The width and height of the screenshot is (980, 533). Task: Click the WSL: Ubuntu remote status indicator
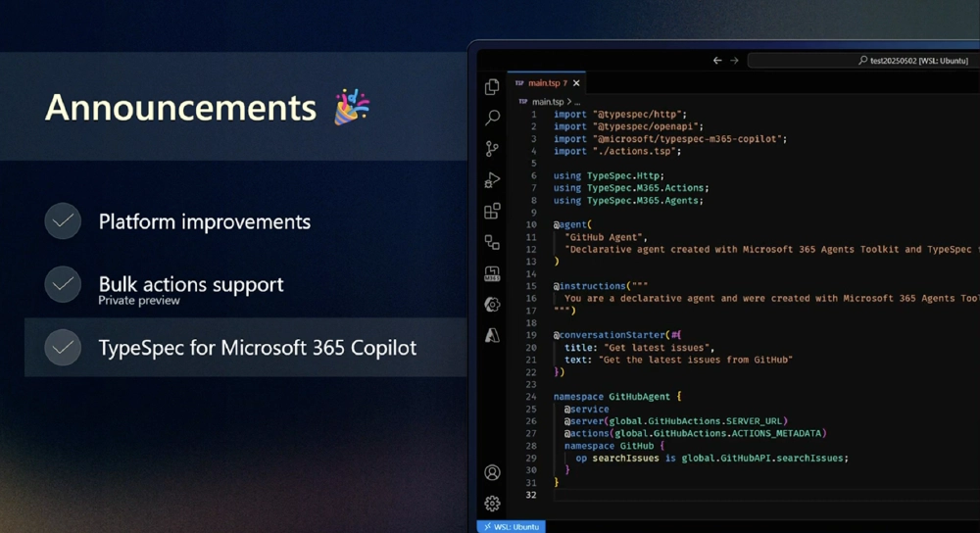(x=512, y=527)
